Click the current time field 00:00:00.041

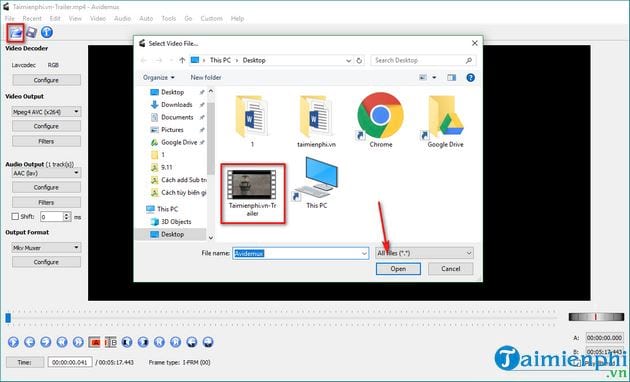pyautogui.click(x=70, y=362)
